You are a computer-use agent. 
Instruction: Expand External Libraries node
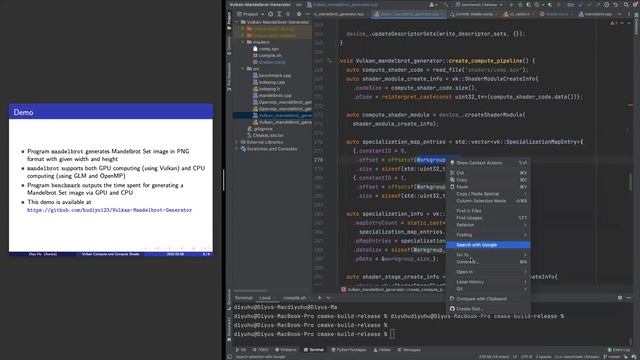(x=237, y=142)
